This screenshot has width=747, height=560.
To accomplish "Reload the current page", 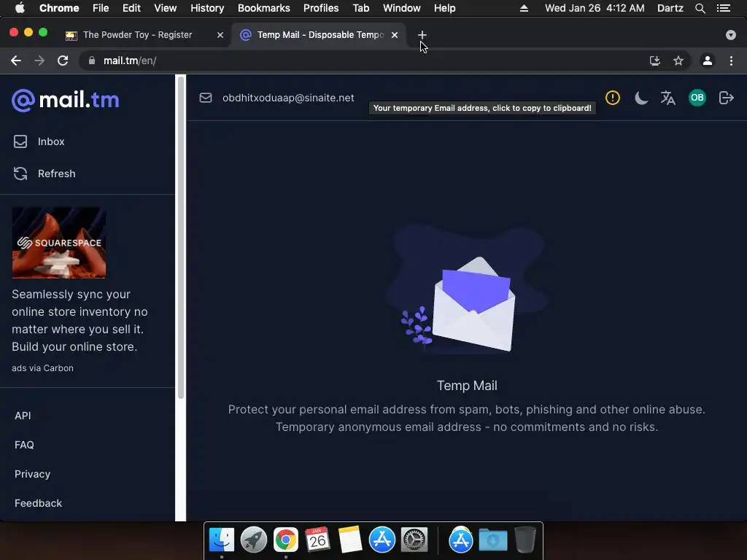I will [x=63, y=61].
